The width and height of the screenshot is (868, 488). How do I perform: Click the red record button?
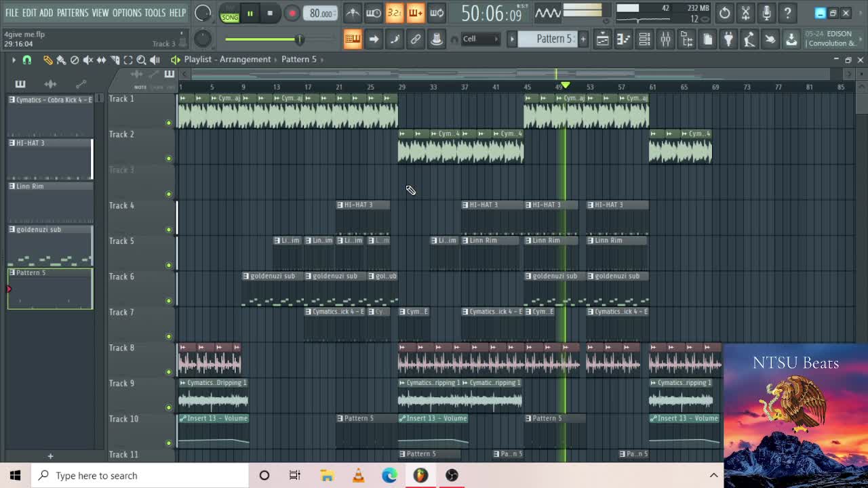point(292,13)
